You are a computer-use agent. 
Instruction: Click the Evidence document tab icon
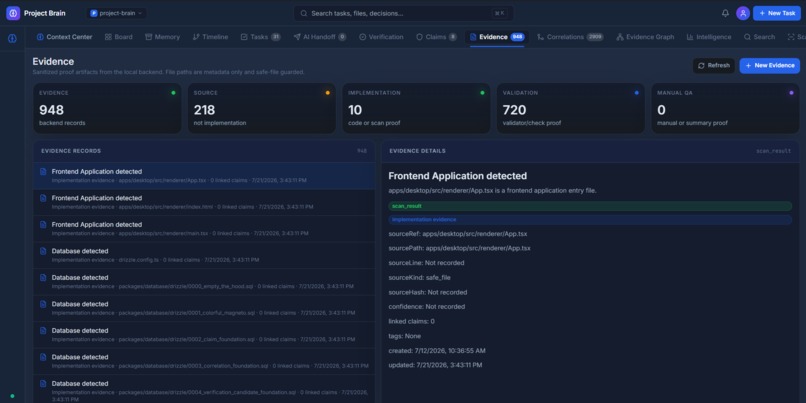tap(473, 37)
